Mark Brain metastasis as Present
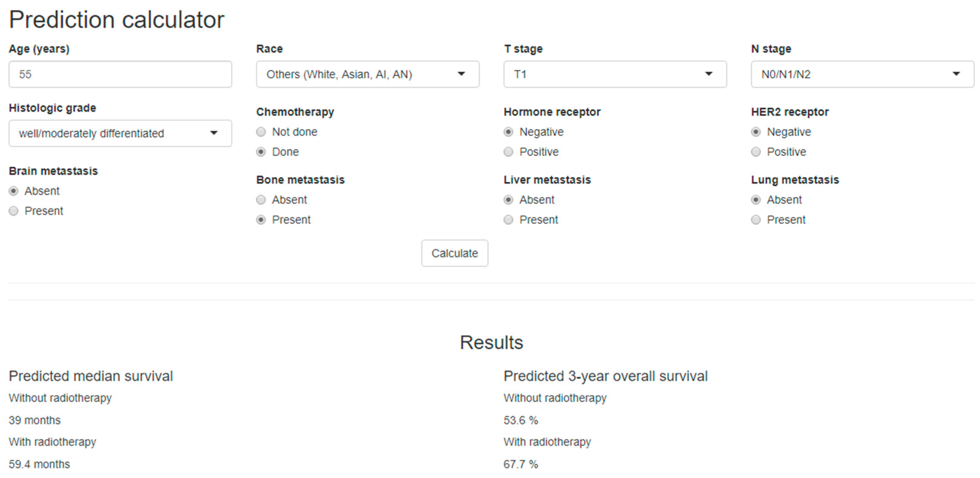This screenshot has width=980, height=478. coord(14,211)
